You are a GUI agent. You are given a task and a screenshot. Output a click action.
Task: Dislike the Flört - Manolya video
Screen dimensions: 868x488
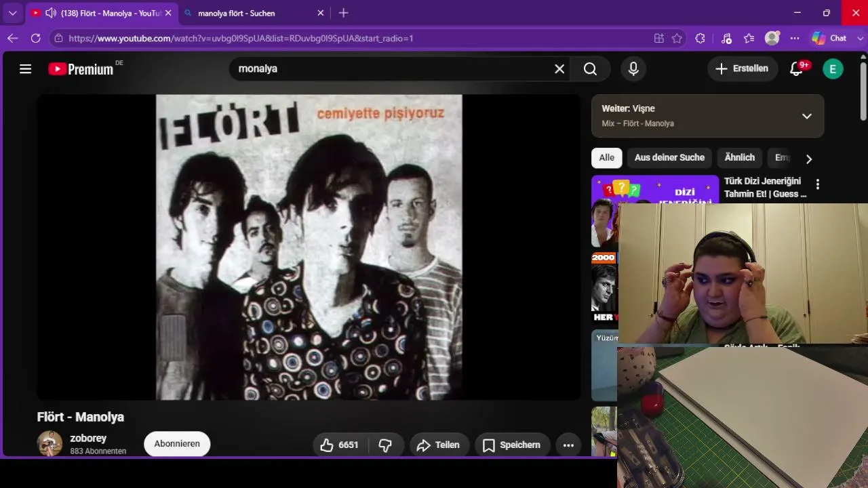(x=385, y=445)
